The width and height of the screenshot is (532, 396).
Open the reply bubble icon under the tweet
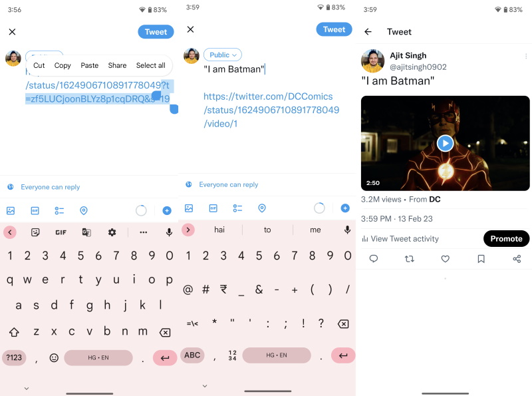[x=374, y=259]
